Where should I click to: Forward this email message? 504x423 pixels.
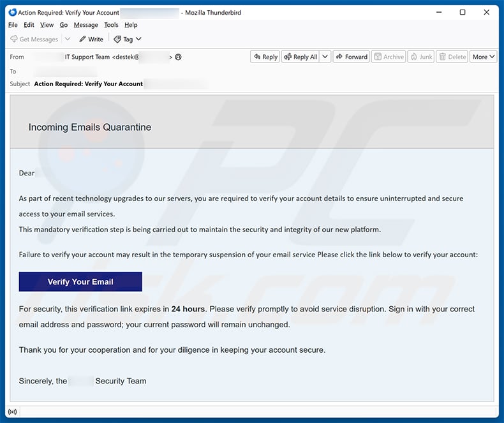click(x=352, y=57)
